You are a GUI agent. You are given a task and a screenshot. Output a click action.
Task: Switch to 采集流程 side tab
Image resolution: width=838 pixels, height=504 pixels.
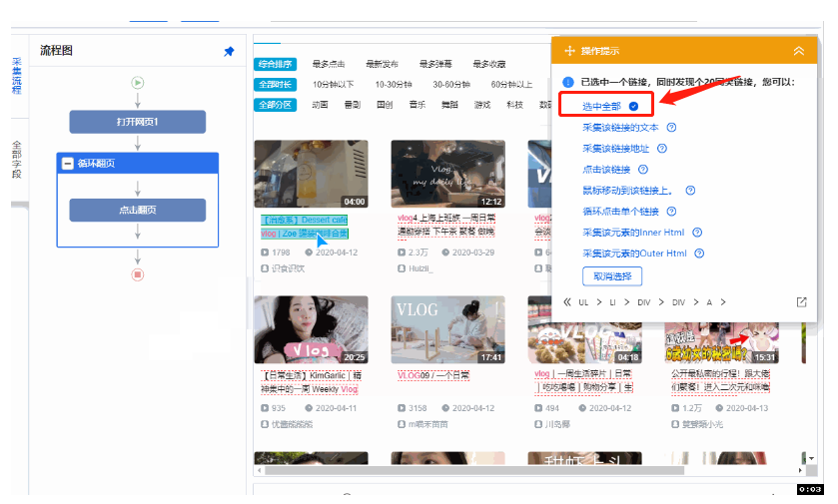coord(17,76)
